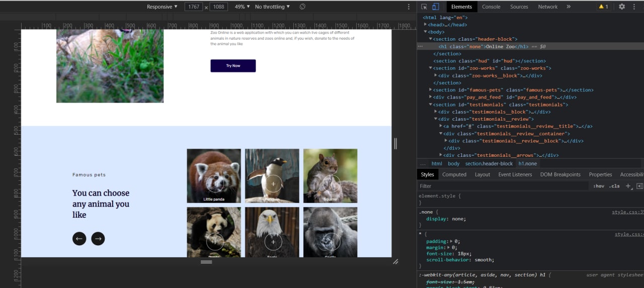Expand the famous-pets section node
644x288 pixels.
(431, 90)
